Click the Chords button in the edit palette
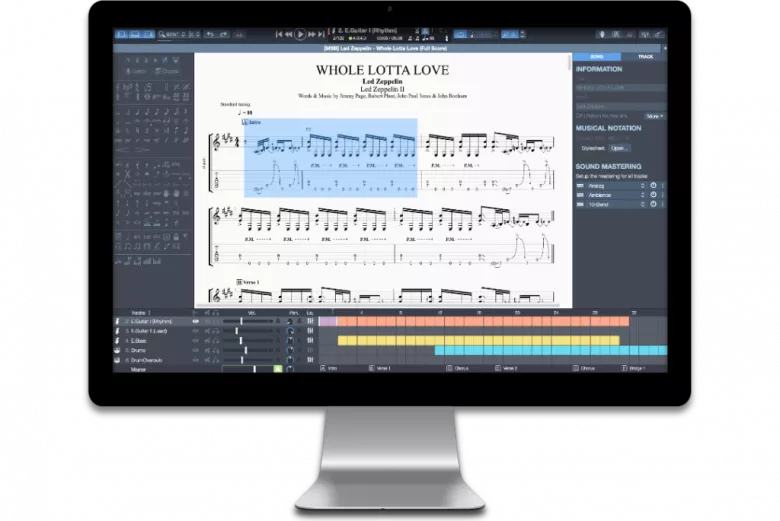780x521 pixels. [x=167, y=71]
